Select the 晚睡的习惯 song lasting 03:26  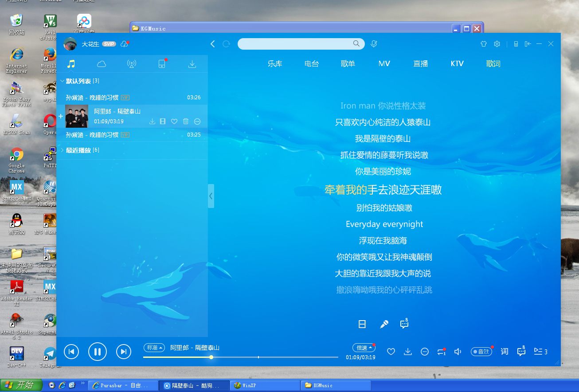pyautogui.click(x=132, y=97)
